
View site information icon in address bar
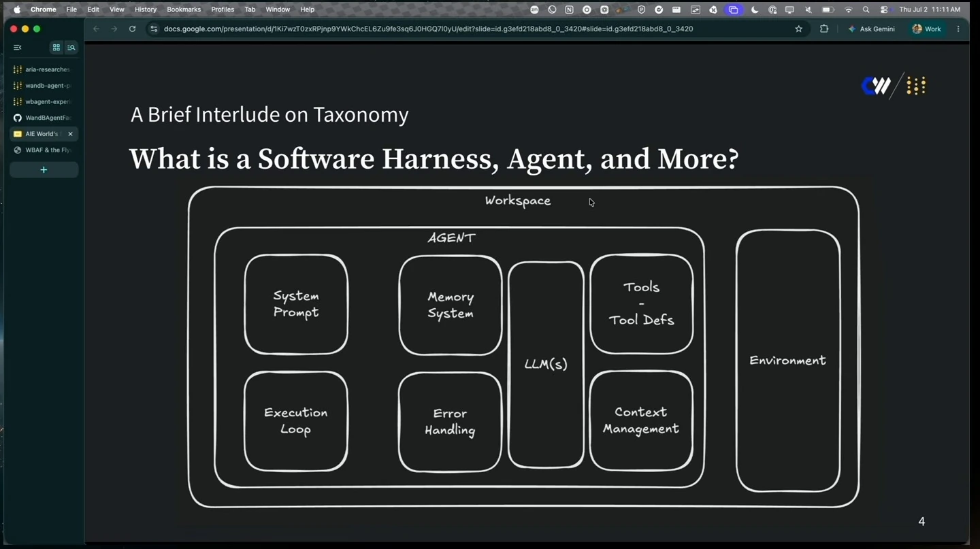point(154,29)
